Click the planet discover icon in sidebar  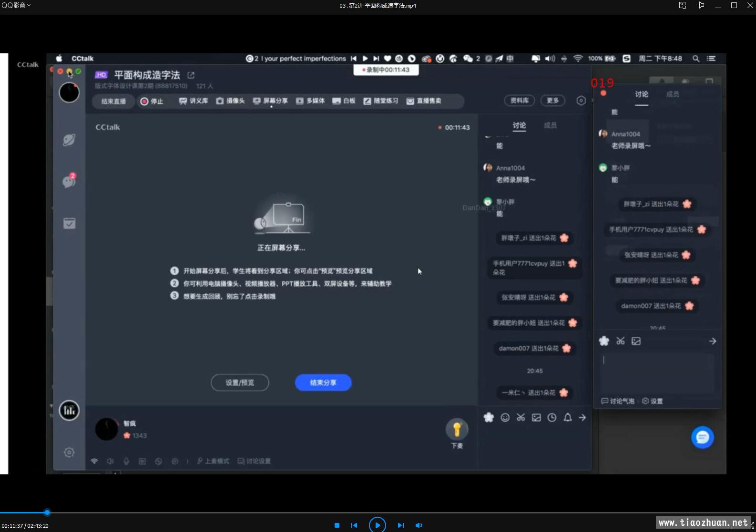69,140
